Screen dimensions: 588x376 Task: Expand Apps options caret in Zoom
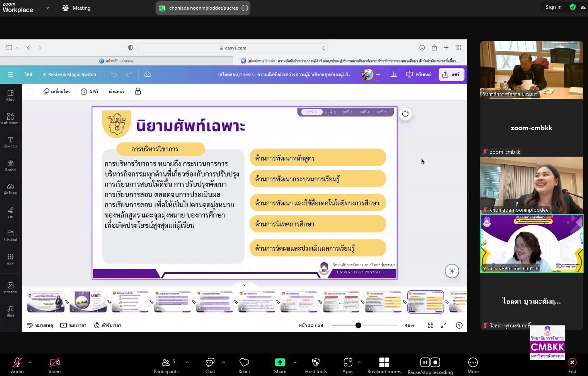point(359,362)
